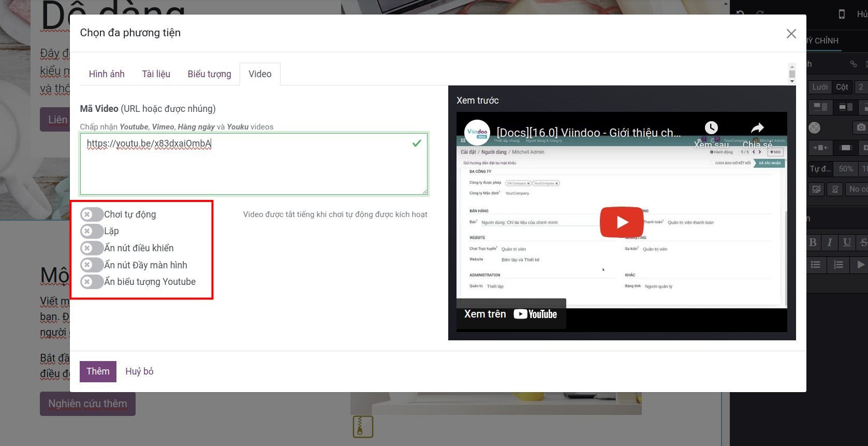The image size is (868, 446).
Task: Click the underline formatting icon
Action: coord(847,242)
